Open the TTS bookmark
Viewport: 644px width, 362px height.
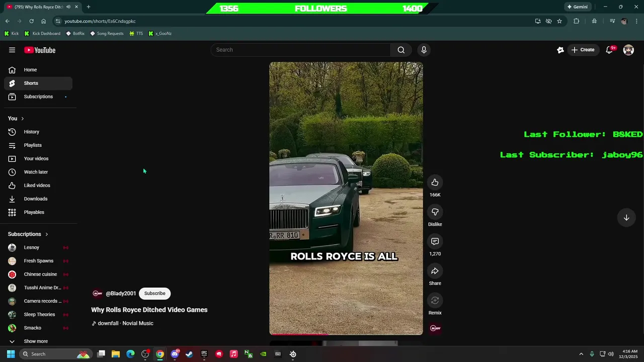136,34
